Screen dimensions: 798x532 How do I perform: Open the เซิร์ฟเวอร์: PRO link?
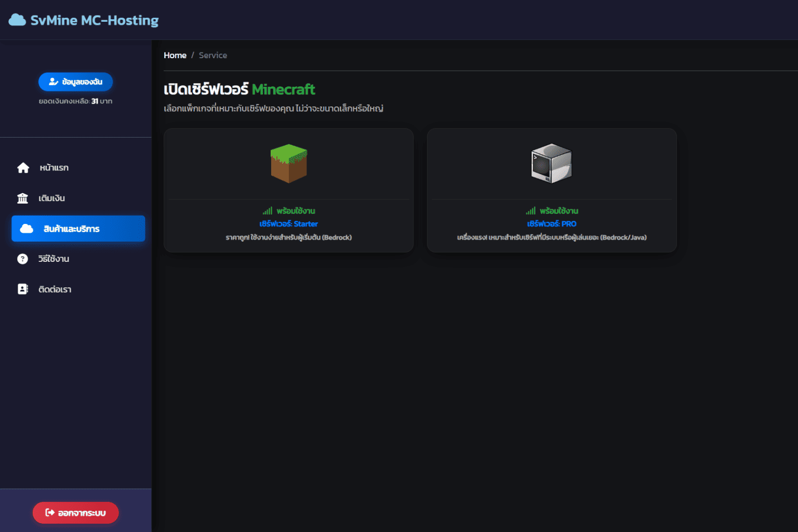point(551,224)
